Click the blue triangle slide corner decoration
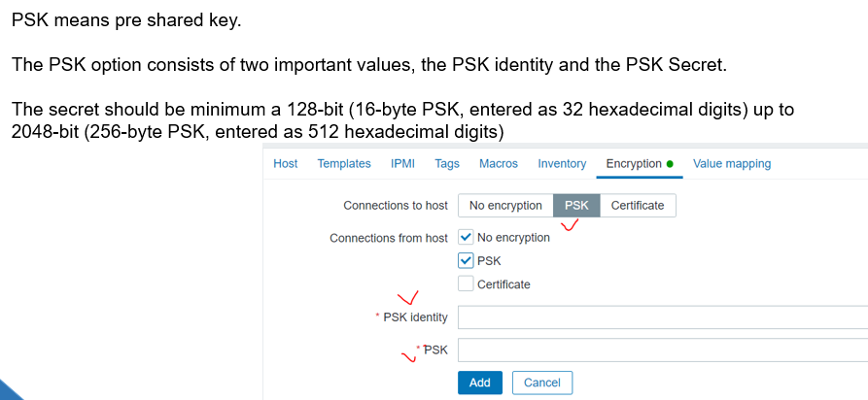 click(x=8, y=390)
